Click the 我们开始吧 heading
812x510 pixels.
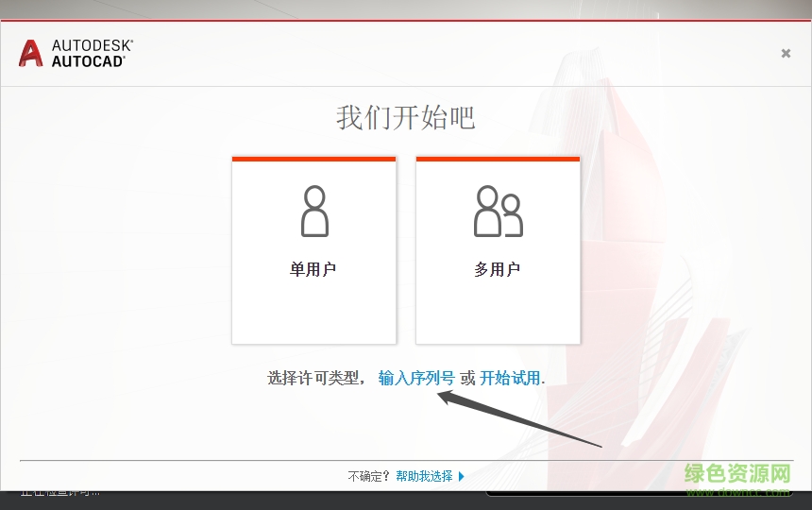point(406,118)
